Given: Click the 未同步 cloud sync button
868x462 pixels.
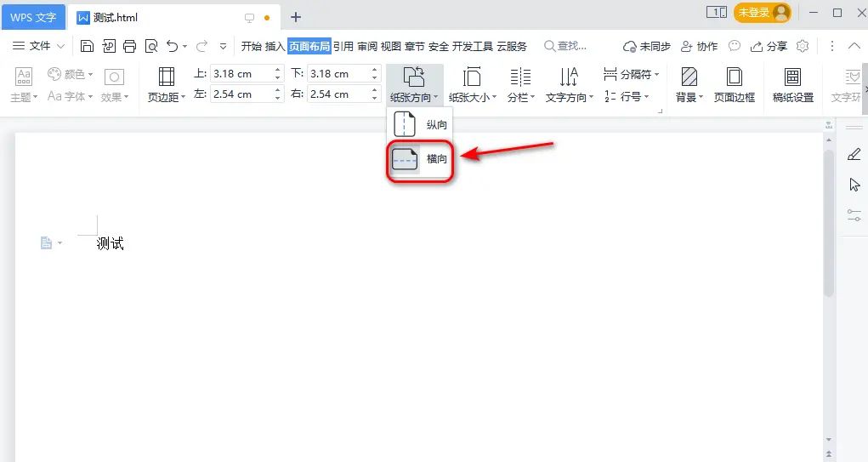Looking at the screenshot, I should click(647, 47).
